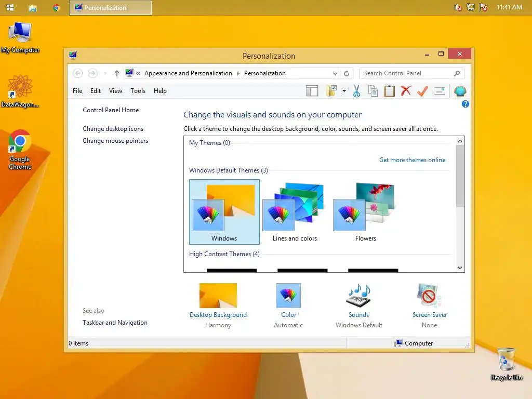Open the Edit menu
The height and width of the screenshot is (399, 532).
tap(96, 91)
